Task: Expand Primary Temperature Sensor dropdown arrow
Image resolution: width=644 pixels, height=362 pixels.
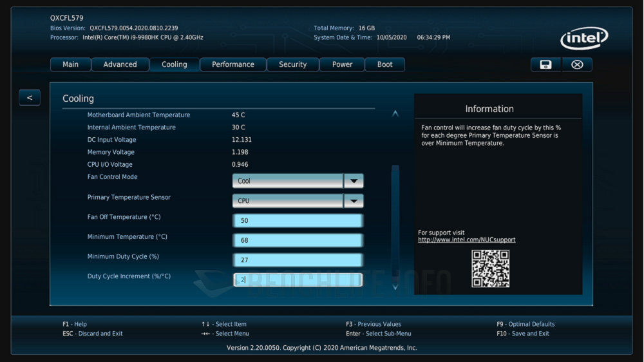Action: tap(354, 201)
